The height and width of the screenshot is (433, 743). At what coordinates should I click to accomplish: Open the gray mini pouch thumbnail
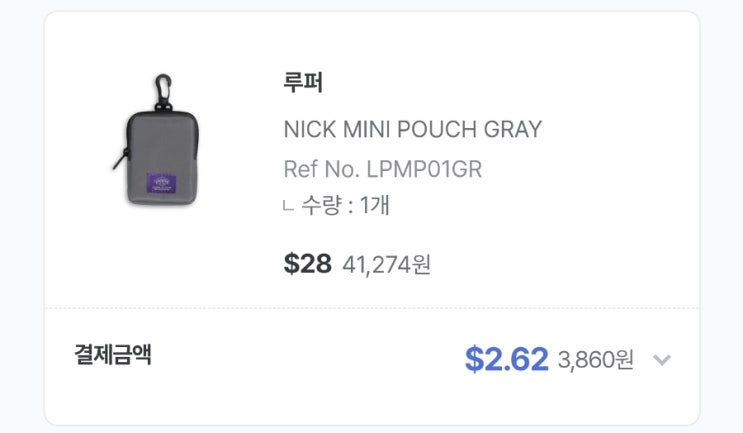157,140
